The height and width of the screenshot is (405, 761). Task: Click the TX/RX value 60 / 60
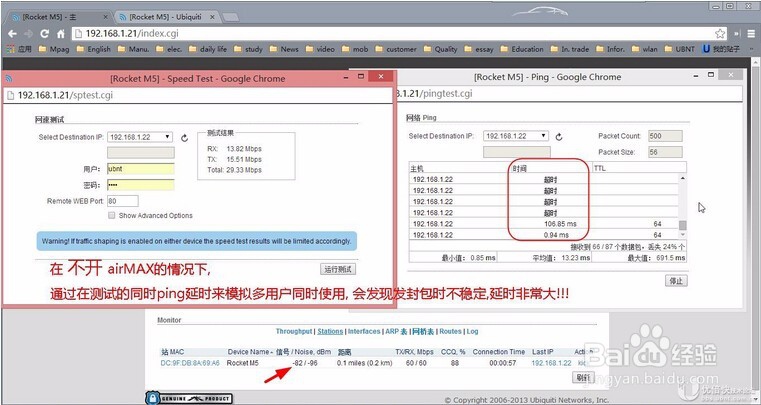(x=417, y=363)
